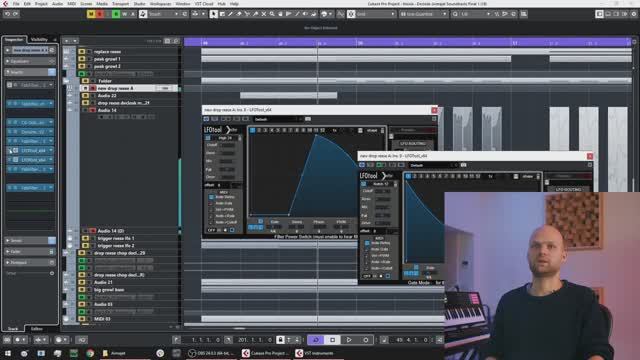The height and width of the screenshot is (360, 640).
Task: Collapse the Inserts section in Inspector
Action: 30,72
